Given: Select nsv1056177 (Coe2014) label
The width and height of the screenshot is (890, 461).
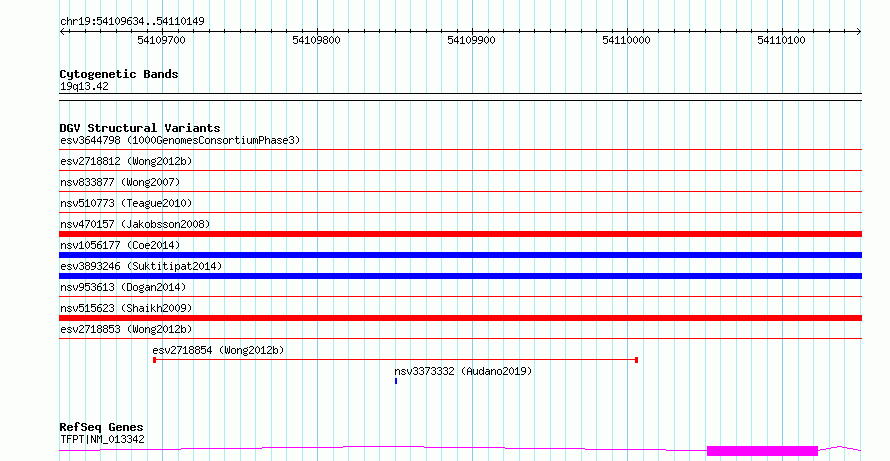Looking at the screenshot, I should pyautogui.click(x=120, y=245).
